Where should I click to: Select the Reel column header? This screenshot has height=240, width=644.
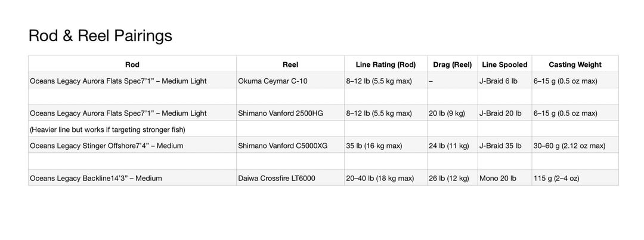[x=290, y=64]
